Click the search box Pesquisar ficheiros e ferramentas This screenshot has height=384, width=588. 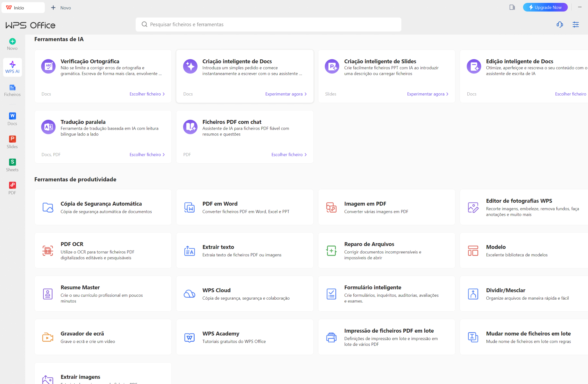[268, 25]
